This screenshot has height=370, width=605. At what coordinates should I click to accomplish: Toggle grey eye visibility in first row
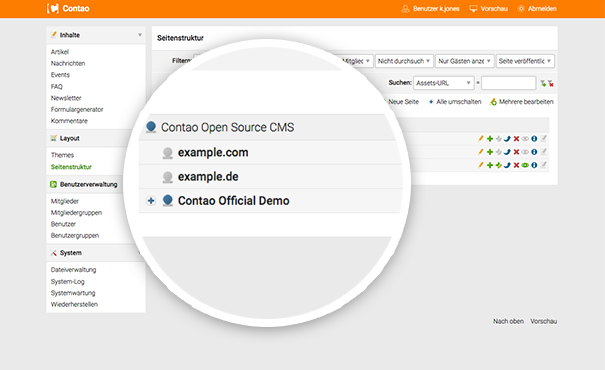coord(525,139)
